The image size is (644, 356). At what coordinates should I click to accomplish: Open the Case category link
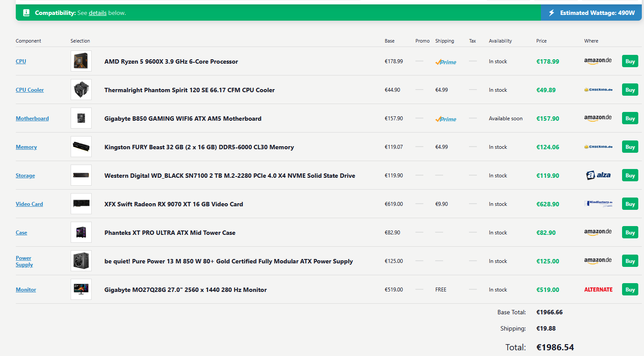21,233
